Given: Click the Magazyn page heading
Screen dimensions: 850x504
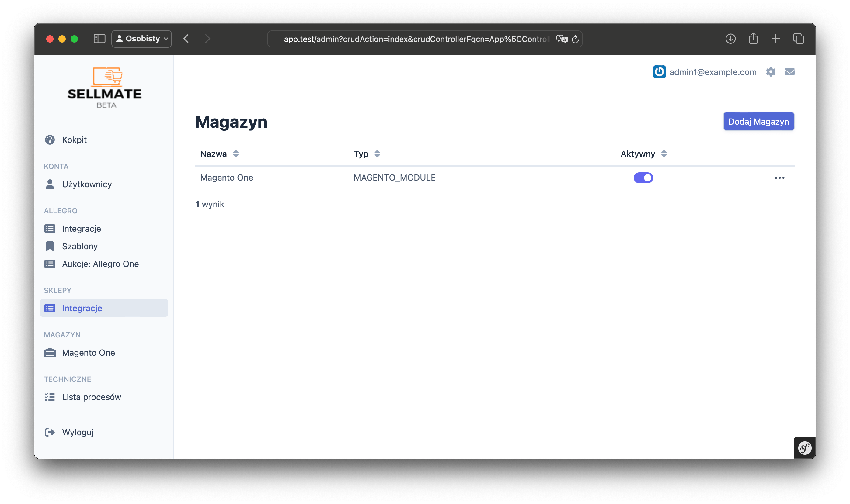Looking at the screenshot, I should [231, 122].
